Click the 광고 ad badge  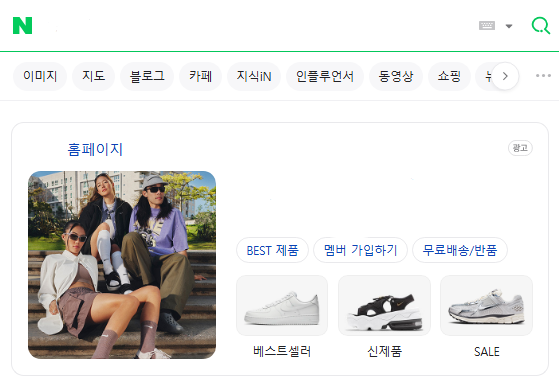(x=520, y=148)
